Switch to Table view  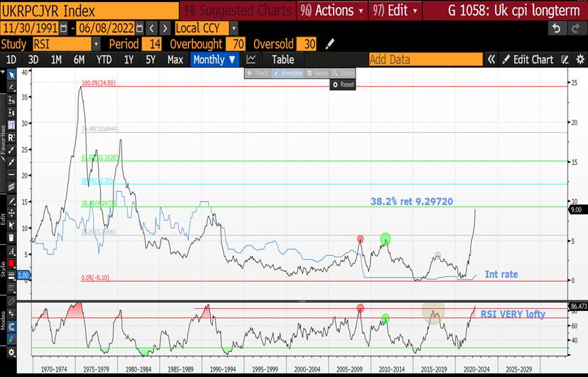283,59
